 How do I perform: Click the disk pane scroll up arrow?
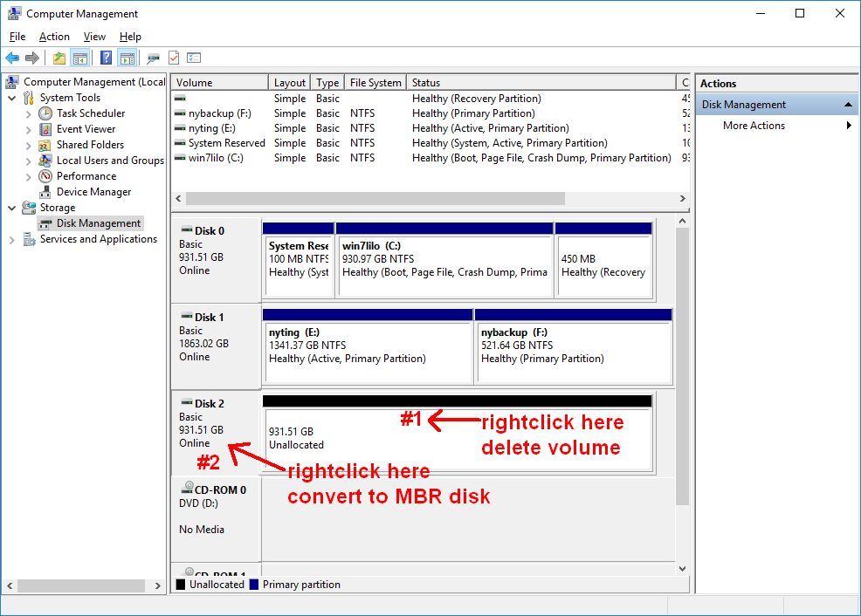pyautogui.click(x=683, y=221)
